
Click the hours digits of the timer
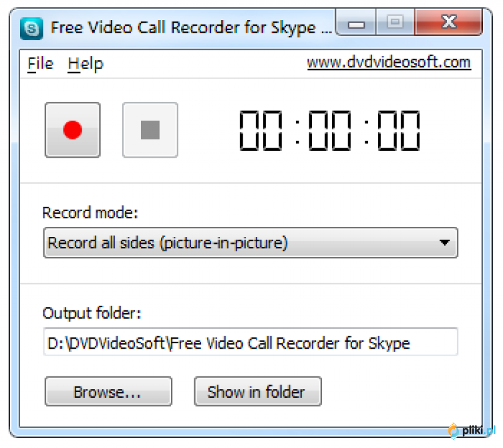coord(261,130)
